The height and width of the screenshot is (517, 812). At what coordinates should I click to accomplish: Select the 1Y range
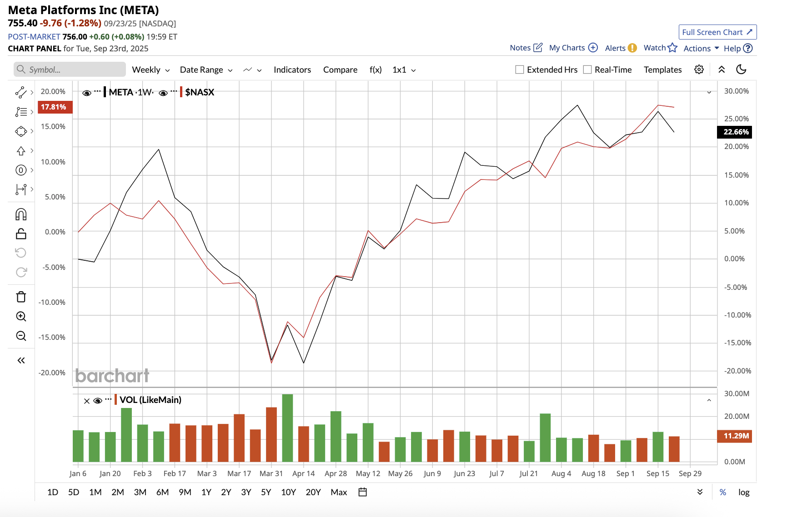point(206,492)
